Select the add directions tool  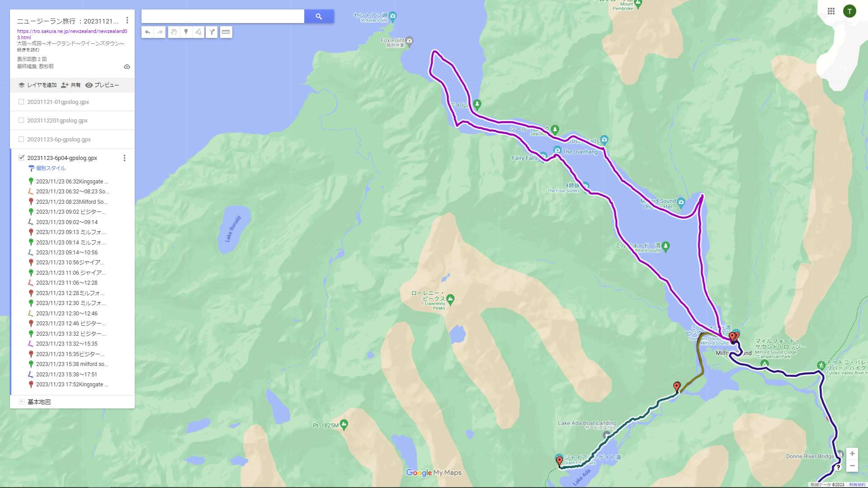click(212, 32)
